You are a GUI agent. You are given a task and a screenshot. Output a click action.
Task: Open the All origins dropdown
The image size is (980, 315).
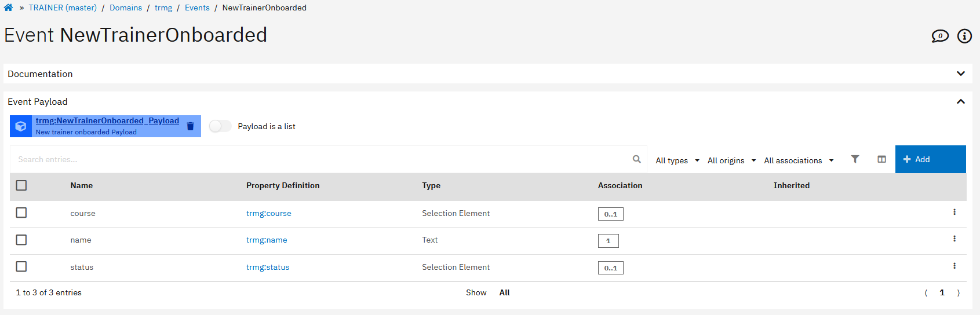click(731, 160)
